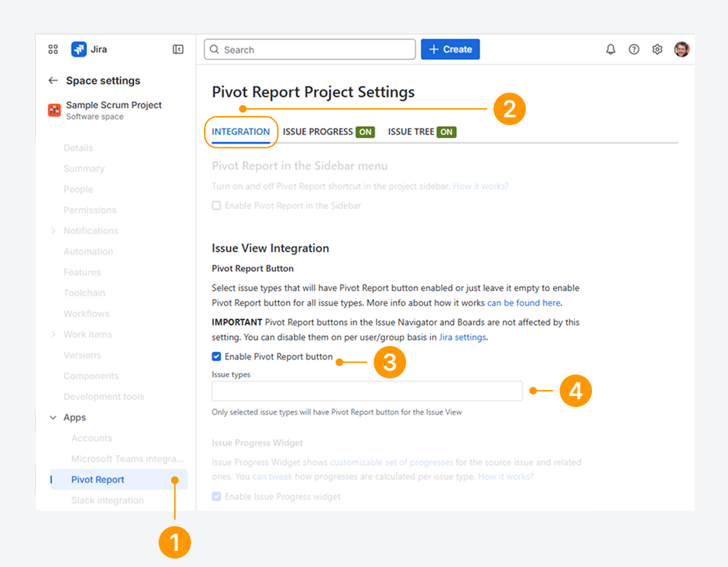
Task: Collapse the Apps section chevron
Action: tap(53, 417)
